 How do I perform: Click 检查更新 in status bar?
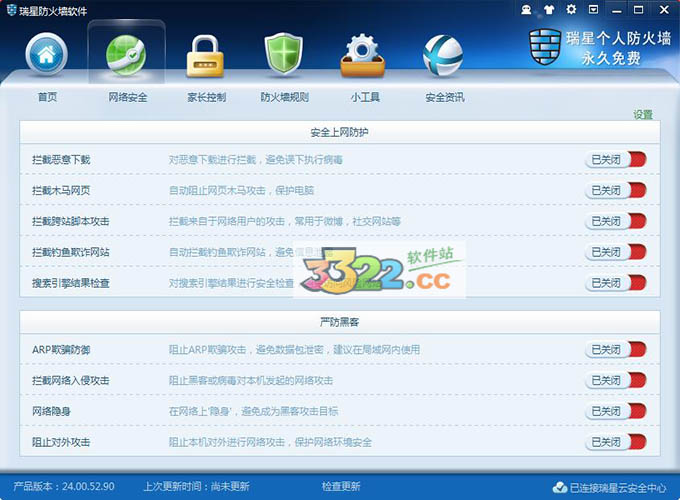pos(341,486)
